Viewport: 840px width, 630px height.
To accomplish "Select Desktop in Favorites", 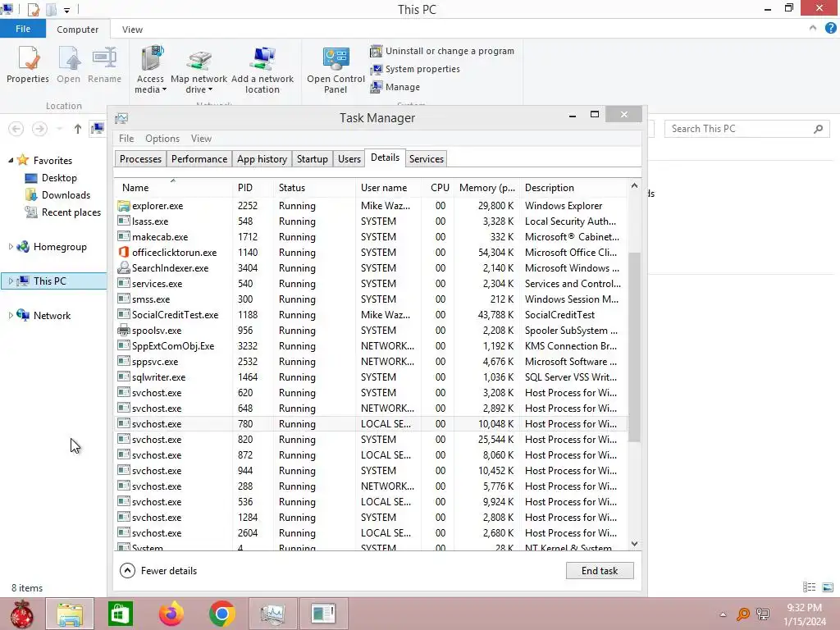I will 52,178.
